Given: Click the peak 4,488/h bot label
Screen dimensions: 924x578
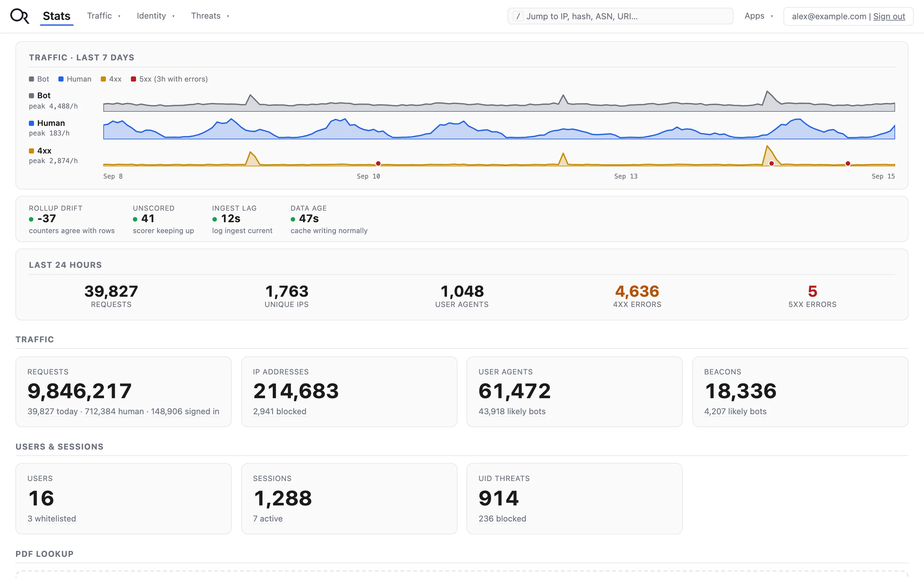Looking at the screenshot, I should [x=53, y=106].
